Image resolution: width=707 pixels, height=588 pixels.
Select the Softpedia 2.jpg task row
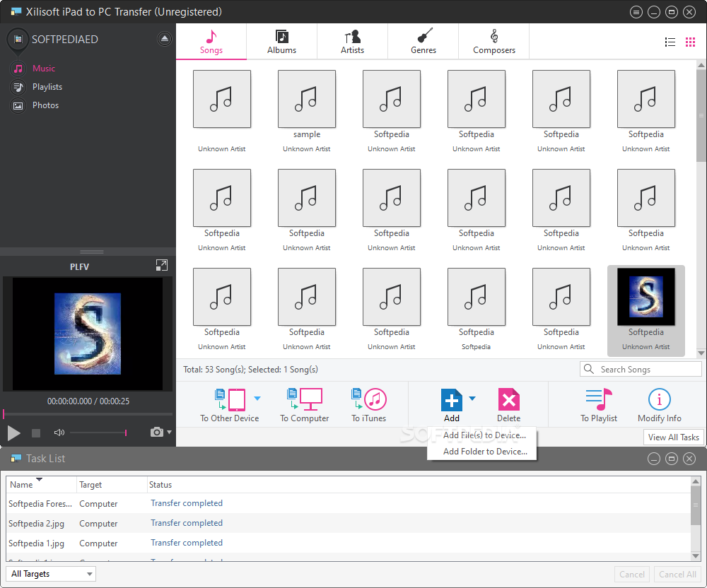pyautogui.click(x=348, y=524)
